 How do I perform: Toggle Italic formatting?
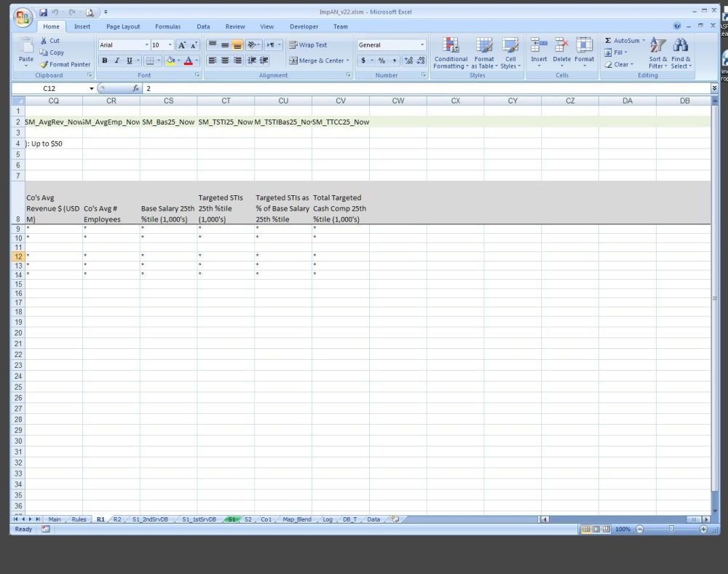pyautogui.click(x=116, y=60)
